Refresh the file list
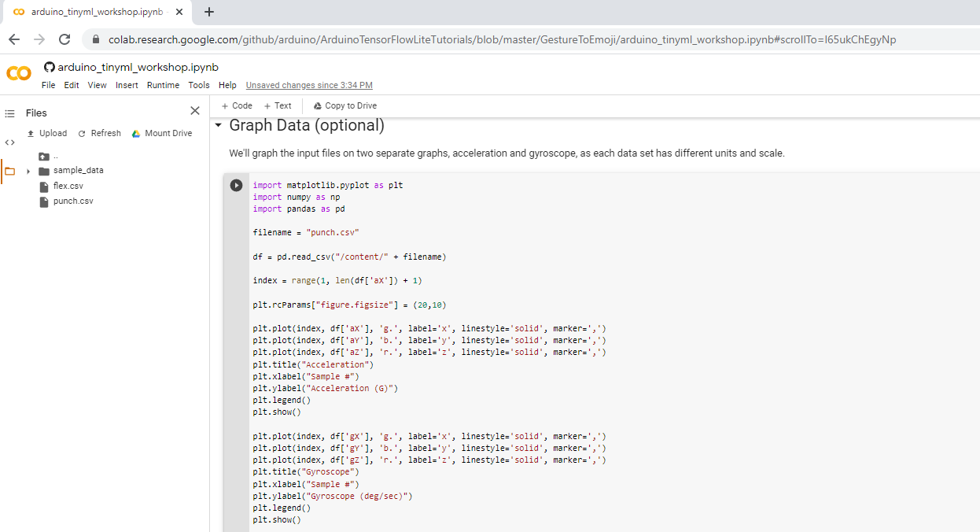Image resolution: width=980 pixels, height=532 pixels. (x=99, y=133)
